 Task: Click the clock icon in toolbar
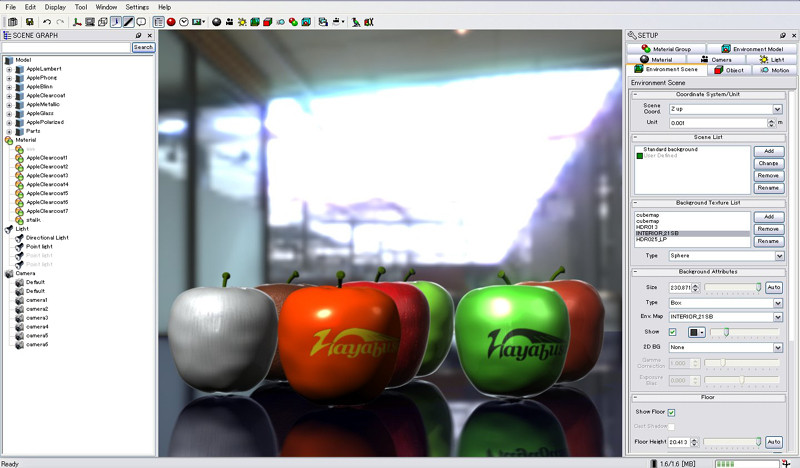tap(184, 21)
